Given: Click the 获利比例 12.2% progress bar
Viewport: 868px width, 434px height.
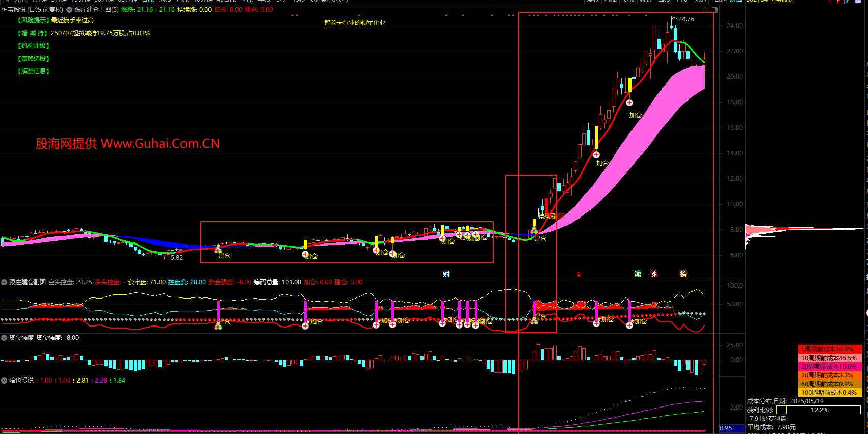Looking at the screenshot, I should point(819,410).
